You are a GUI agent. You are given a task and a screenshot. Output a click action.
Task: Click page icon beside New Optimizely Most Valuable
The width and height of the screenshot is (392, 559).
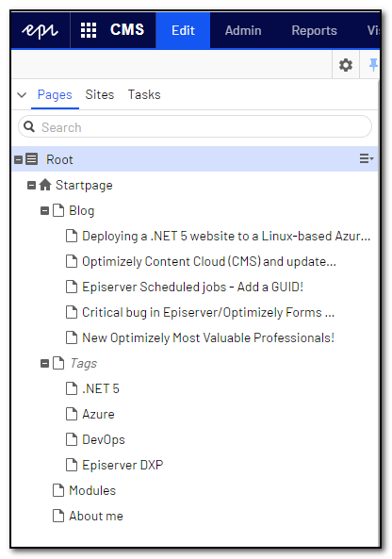click(x=72, y=337)
